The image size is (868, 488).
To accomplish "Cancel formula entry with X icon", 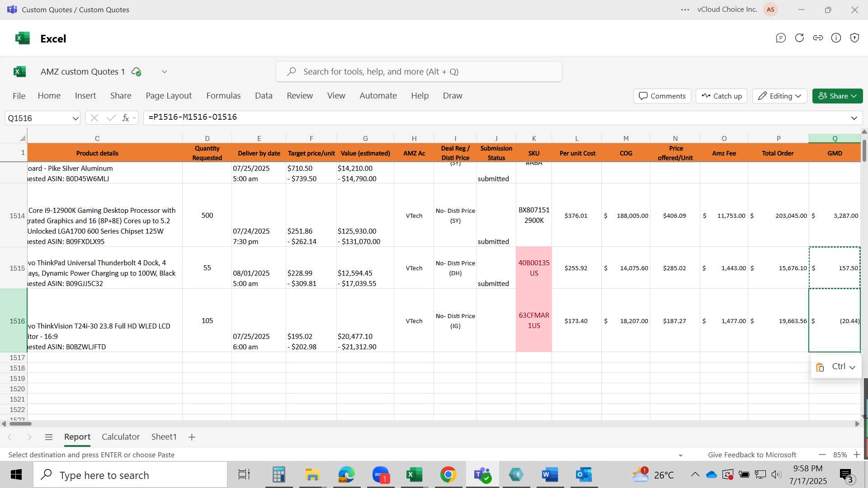I will 94,118.
